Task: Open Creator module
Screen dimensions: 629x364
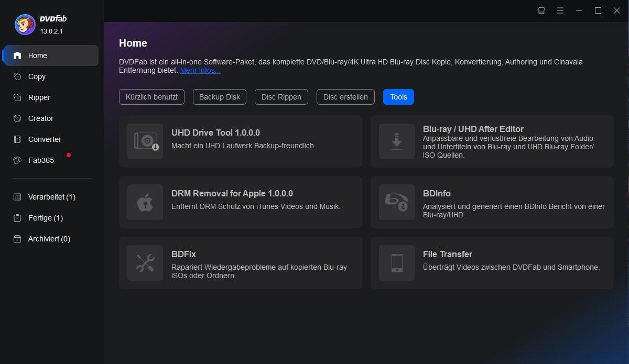Action: pyautogui.click(x=51, y=118)
